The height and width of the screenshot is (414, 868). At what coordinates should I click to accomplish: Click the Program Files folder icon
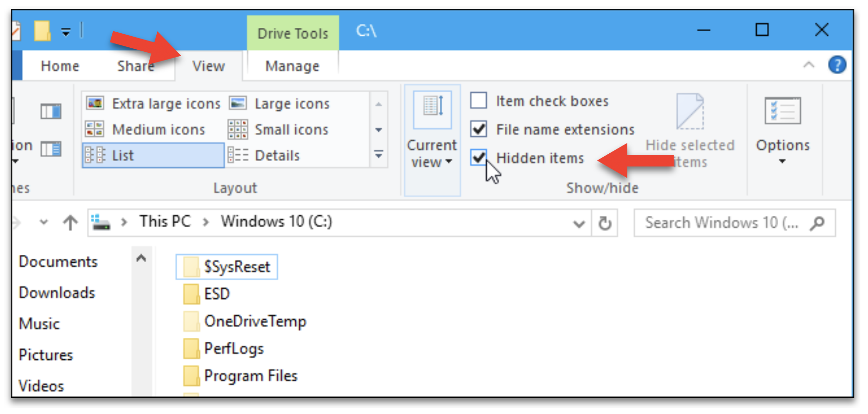click(191, 376)
